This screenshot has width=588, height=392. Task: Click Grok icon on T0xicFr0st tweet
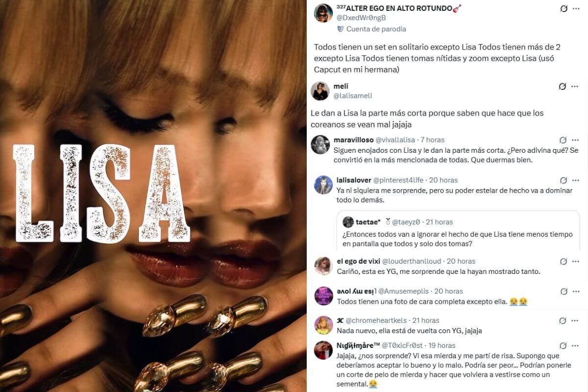click(x=563, y=346)
